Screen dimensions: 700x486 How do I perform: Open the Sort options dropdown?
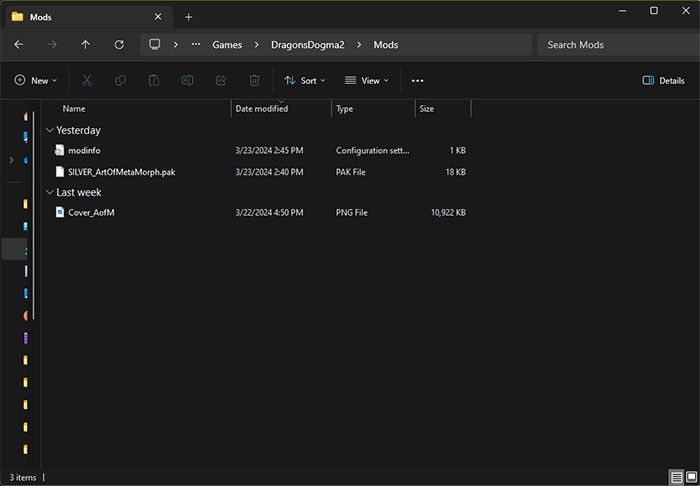point(304,80)
